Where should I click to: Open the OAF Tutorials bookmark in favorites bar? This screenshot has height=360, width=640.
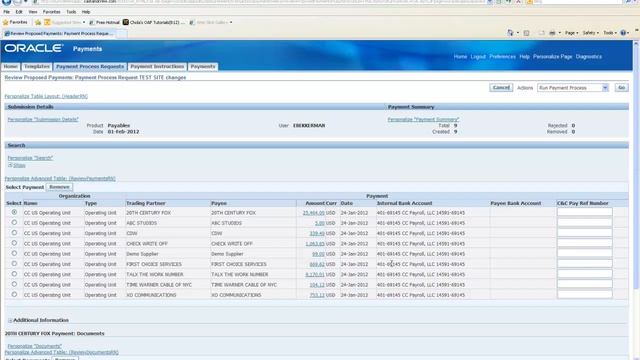153,22
